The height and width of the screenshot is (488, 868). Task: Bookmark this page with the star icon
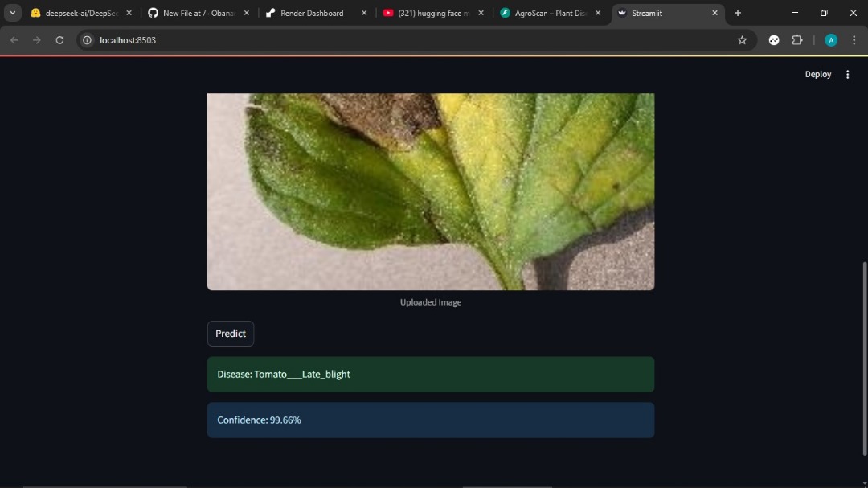click(x=742, y=40)
